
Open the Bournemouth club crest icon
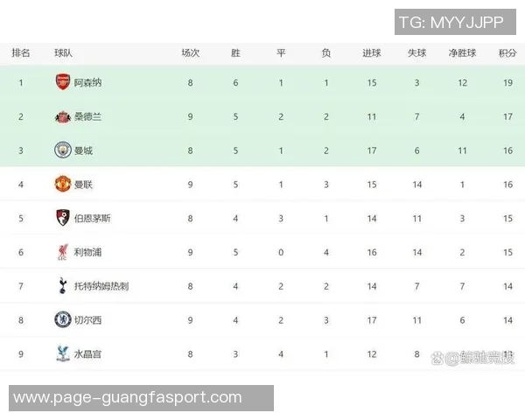tap(62, 218)
